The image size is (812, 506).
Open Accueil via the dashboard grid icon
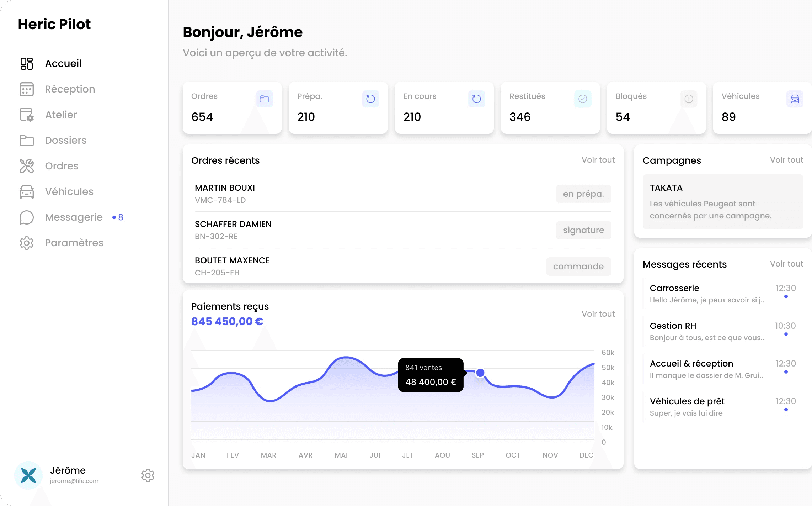click(26, 63)
